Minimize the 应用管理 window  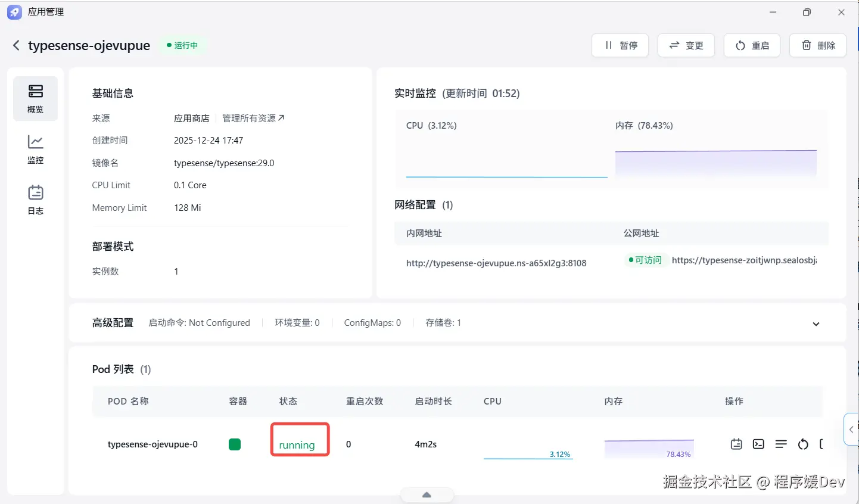click(773, 12)
